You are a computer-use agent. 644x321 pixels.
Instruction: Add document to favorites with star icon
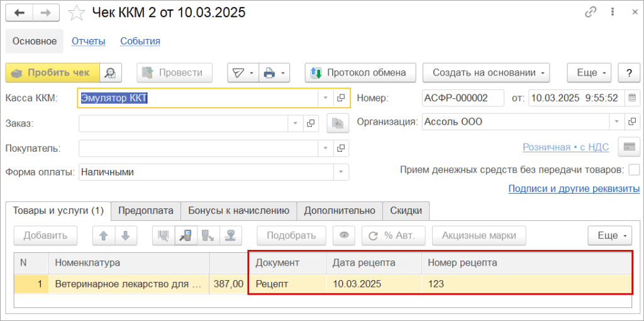(x=76, y=12)
